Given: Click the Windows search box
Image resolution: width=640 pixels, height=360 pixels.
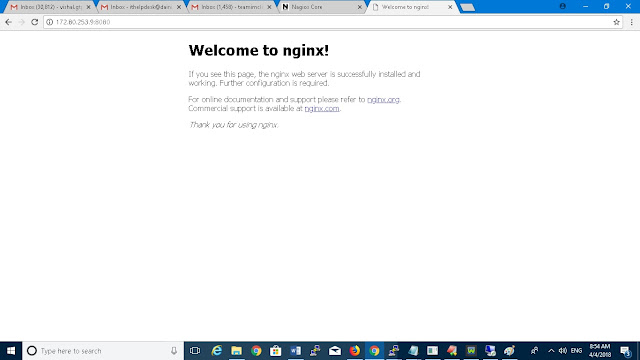Looking at the screenshot, I should 103,351.
